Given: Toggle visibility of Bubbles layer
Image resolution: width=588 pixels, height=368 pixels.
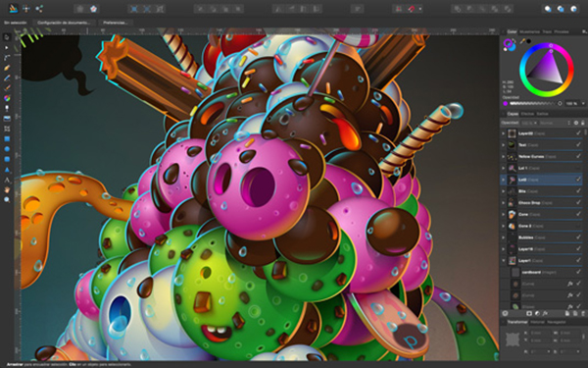Looking at the screenshot, I should (x=578, y=237).
